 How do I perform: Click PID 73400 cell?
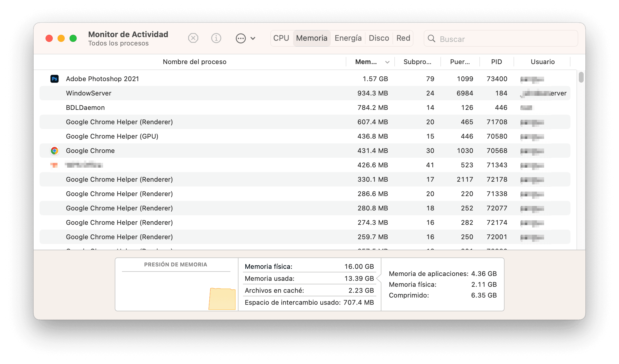point(497,79)
